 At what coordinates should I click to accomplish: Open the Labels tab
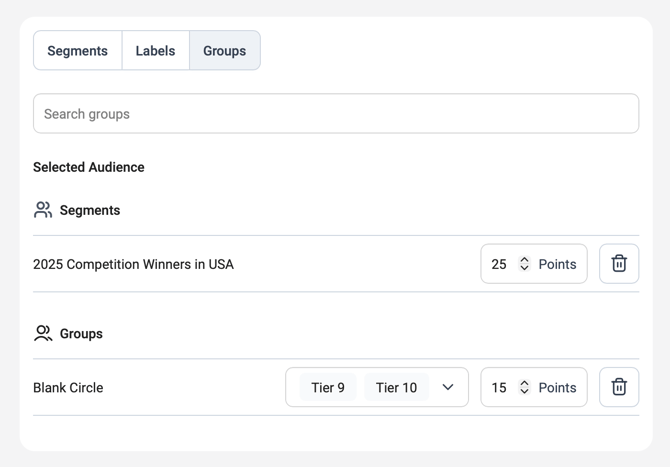(x=155, y=51)
